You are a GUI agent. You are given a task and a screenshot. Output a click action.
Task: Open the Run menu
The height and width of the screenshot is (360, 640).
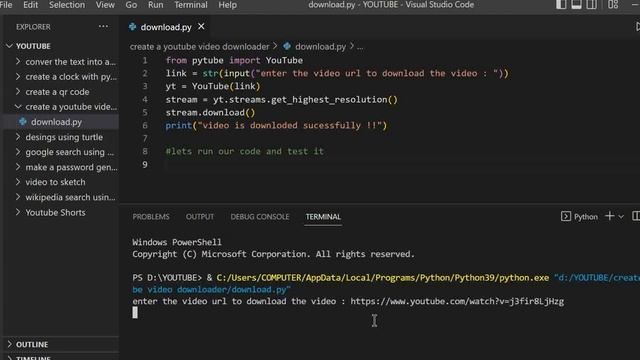[x=156, y=5]
